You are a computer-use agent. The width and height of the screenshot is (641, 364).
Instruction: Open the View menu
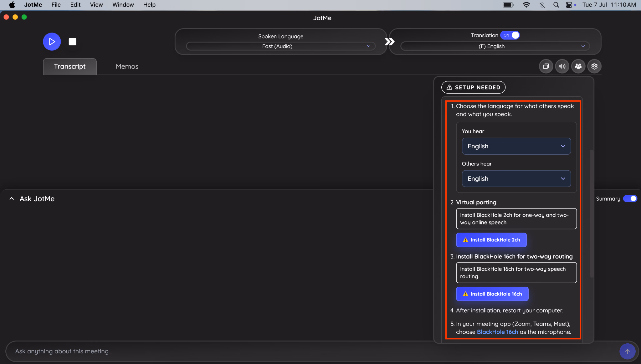pos(96,5)
